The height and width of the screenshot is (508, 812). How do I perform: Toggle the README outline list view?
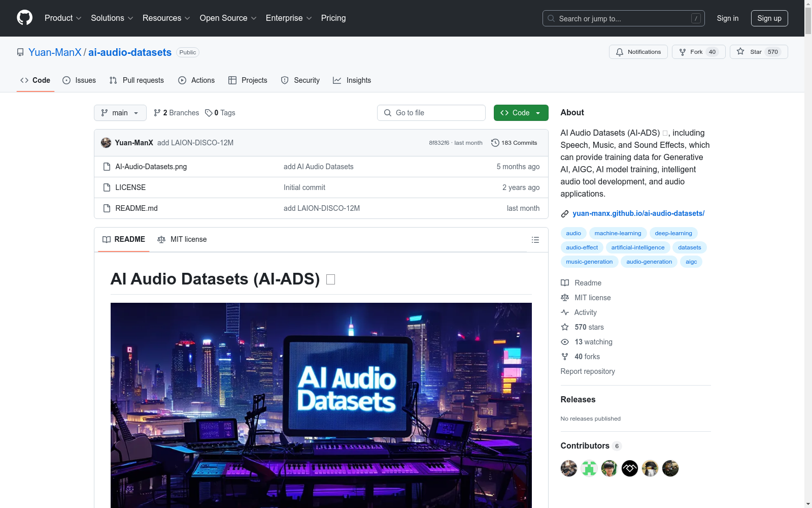click(535, 239)
